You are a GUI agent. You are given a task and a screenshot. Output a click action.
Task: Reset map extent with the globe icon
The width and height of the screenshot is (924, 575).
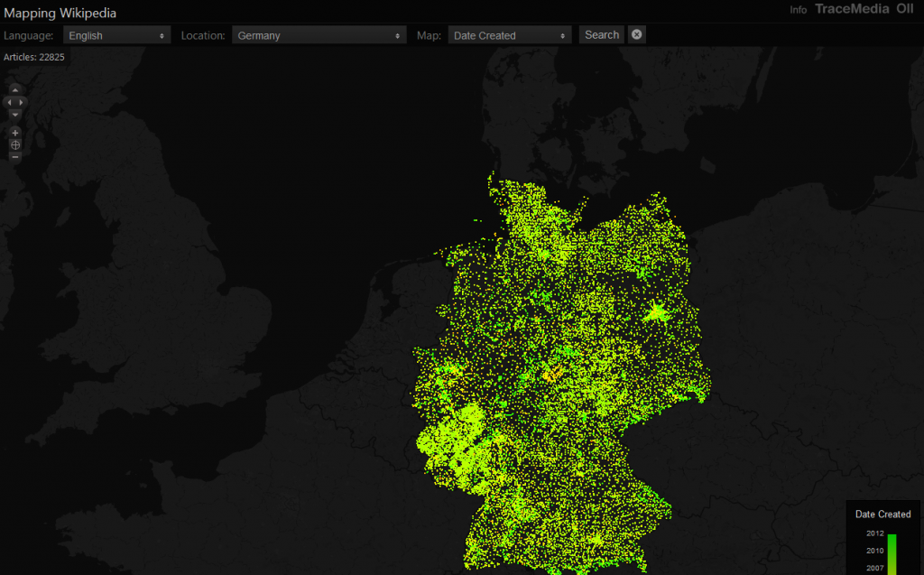(15, 144)
